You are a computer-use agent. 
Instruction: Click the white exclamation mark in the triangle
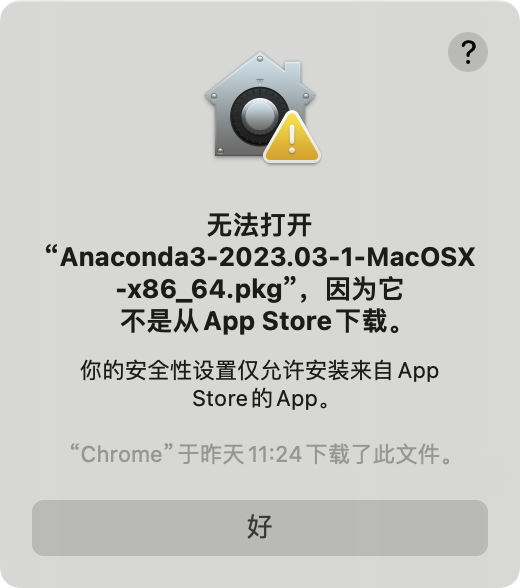[x=292, y=138]
